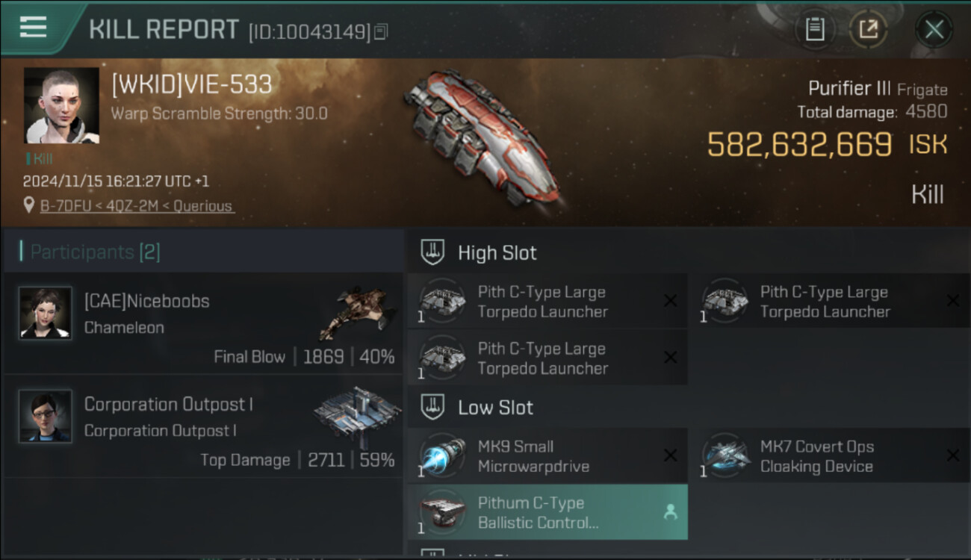
Task: Click the Corporation Outpost structure icon
Action: coord(358,414)
